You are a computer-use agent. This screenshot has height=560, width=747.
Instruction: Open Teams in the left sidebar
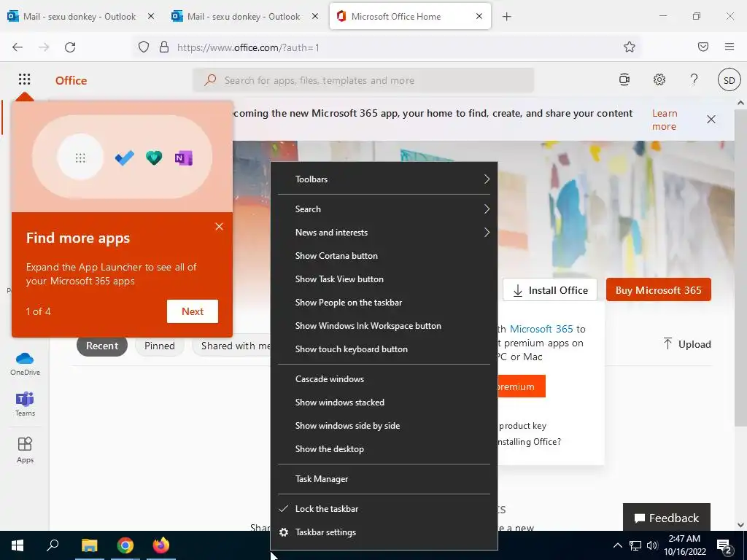25,404
